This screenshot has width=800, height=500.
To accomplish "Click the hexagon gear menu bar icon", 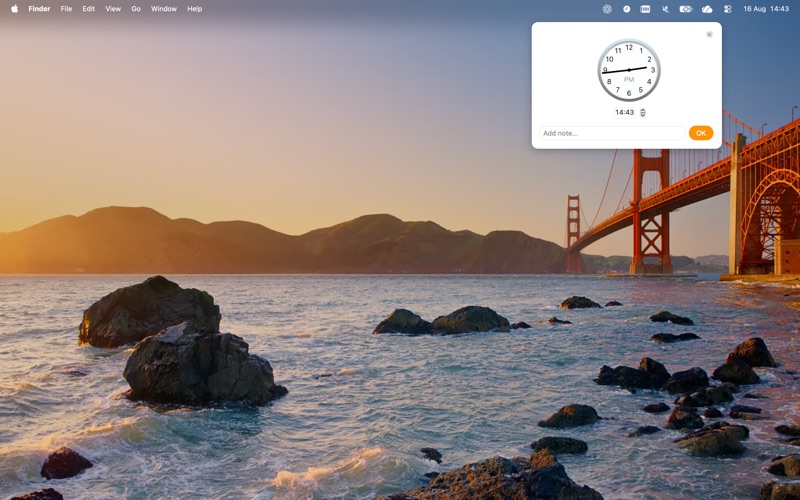I will pos(607,9).
